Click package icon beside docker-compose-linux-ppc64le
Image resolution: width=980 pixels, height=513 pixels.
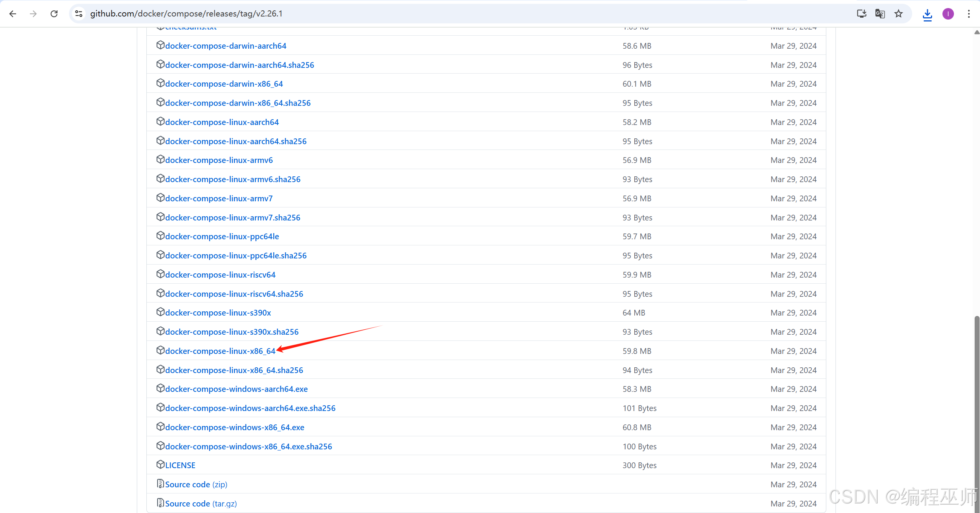pos(160,235)
